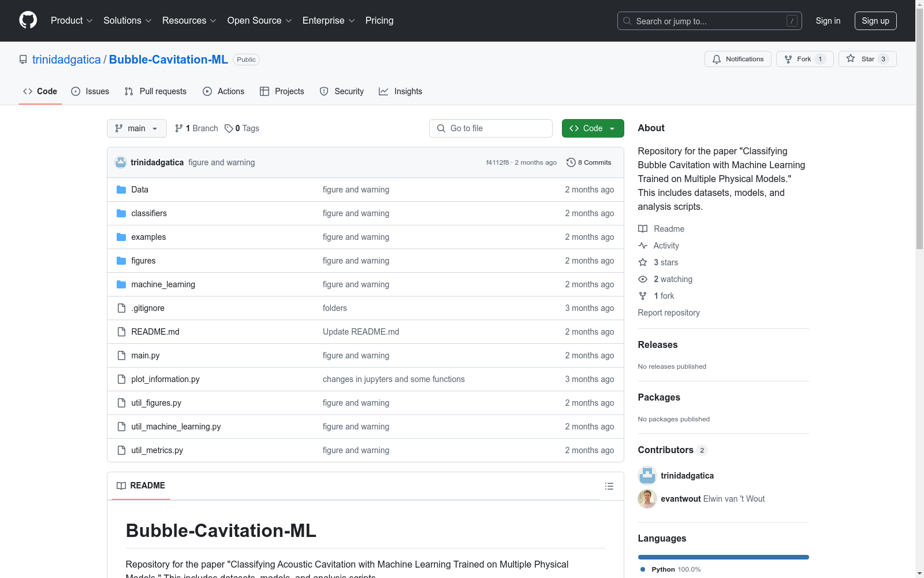This screenshot has width=924, height=578.
Task: Expand the Solutions menu
Action: pyautogui.click(x=128, y=21)
